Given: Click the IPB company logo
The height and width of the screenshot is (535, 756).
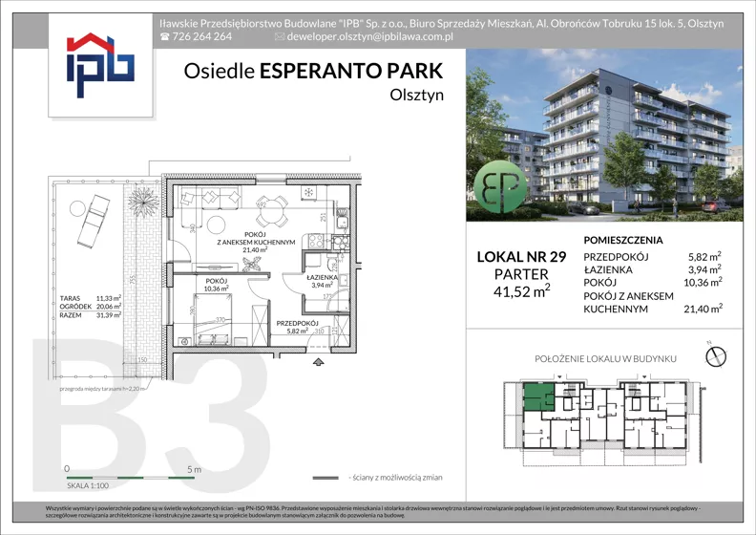Looking at the screenshot, I should [100, 65].
